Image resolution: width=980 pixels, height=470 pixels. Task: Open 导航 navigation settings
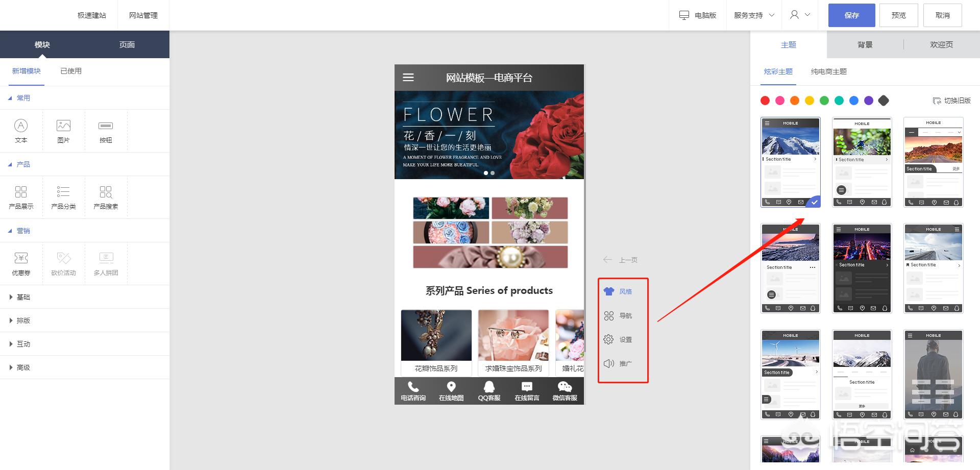point(618,316)
